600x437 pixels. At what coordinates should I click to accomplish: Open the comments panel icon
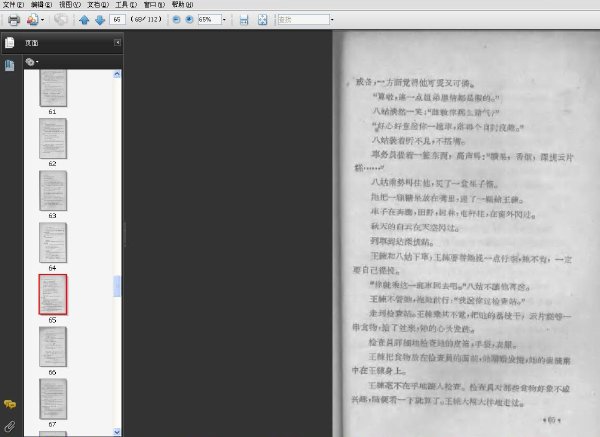click(10, 404)
